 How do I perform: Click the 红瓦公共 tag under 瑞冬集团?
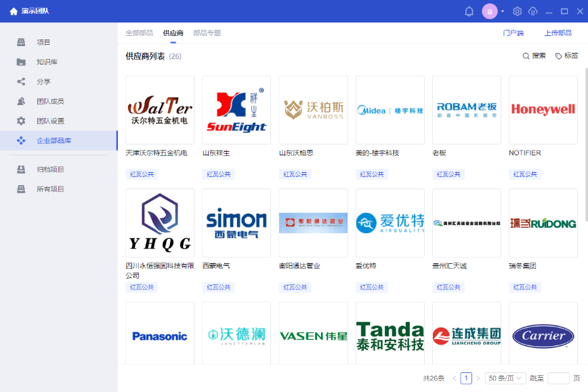click(x=525, y=288)
